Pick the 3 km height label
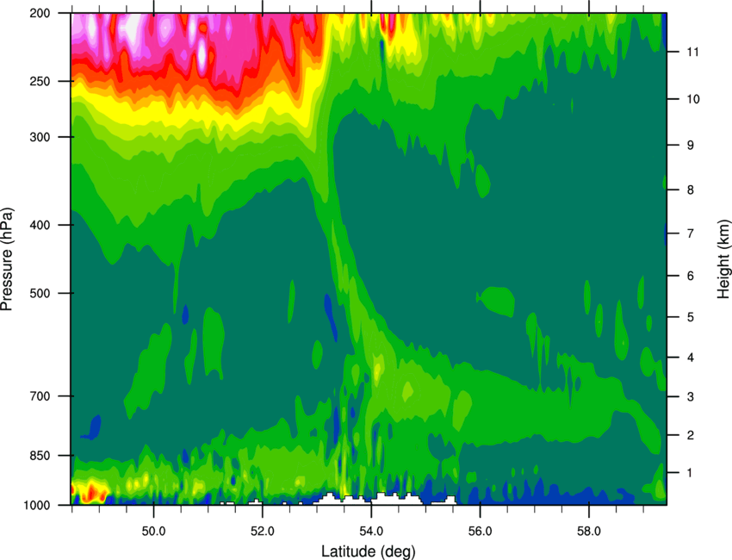This screenshot has width=732, height=560. pos(691,396)
